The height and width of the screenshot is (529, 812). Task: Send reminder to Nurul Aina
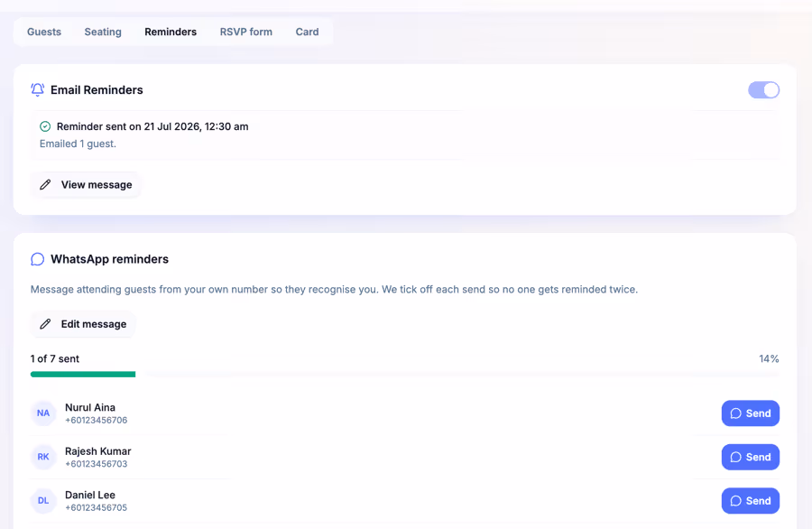tap(751, 413)
